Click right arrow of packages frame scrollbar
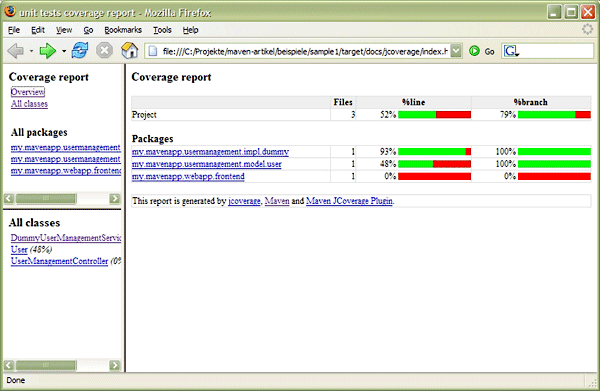This screenshot has width=600, height=391. pyautogui.click(x=114, y=199)
